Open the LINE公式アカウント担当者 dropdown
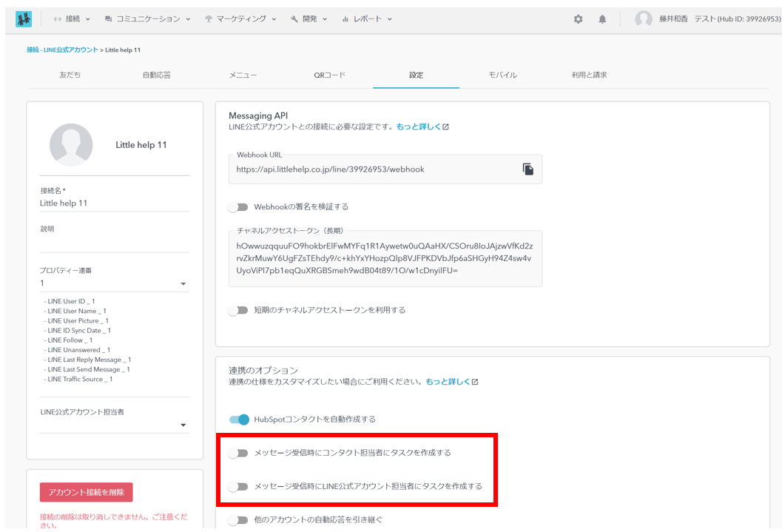This screenshot has height=532, width=782. pyautogui.click(x=183, y=425)
